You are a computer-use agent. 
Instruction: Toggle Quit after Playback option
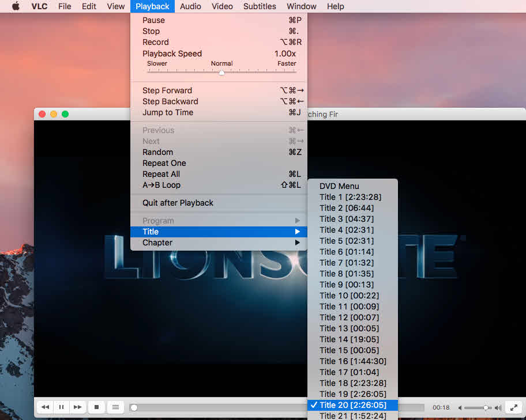click(219, 203)
